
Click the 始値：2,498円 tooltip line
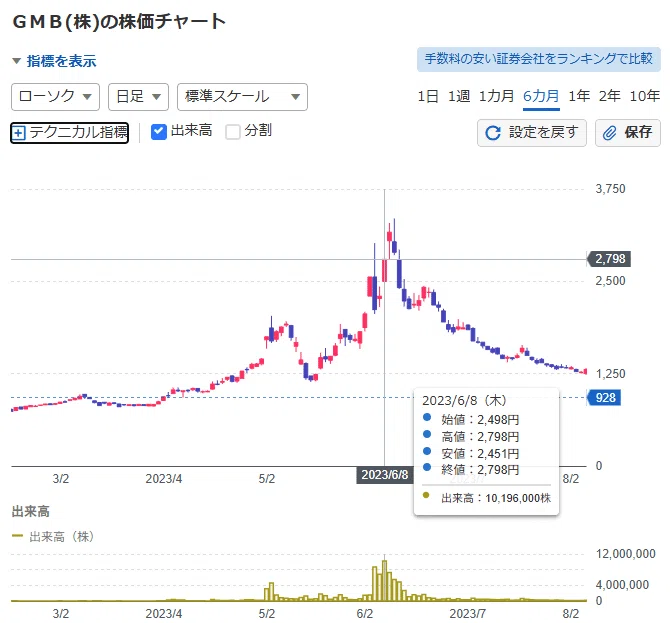tap(479, 420)
